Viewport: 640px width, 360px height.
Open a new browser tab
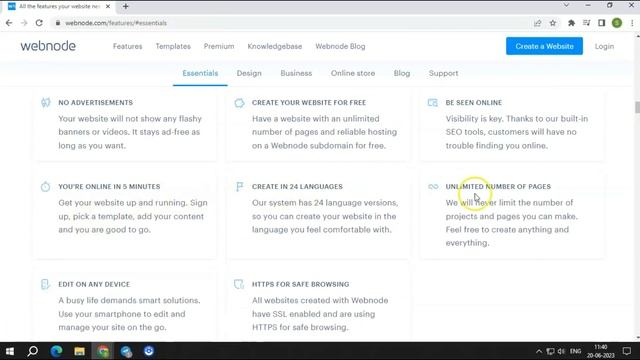126,6
